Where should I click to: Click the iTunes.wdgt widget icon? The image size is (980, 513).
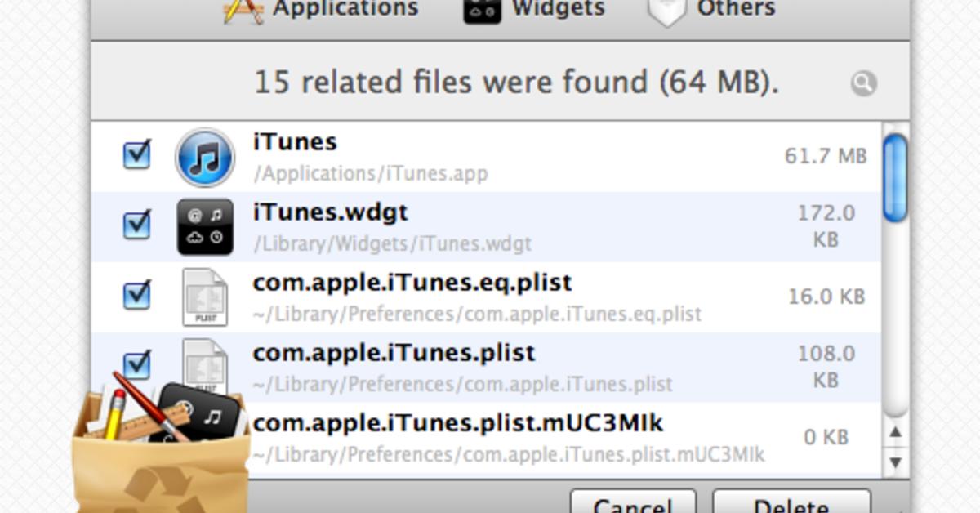point(205,227)
